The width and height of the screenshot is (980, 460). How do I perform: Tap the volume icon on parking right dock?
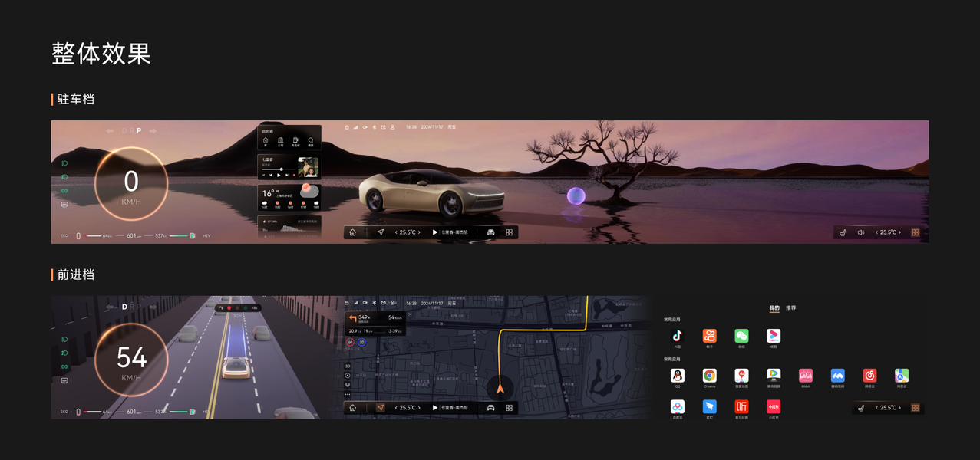860,232
